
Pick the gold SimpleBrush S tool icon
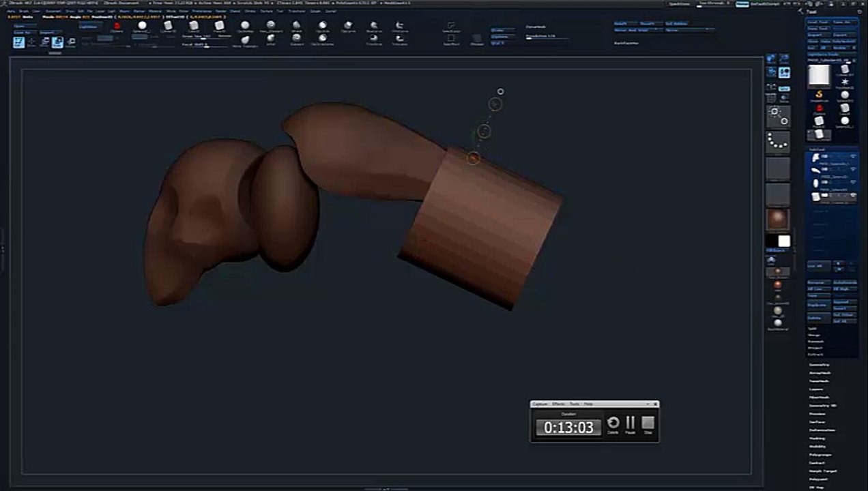819,95
